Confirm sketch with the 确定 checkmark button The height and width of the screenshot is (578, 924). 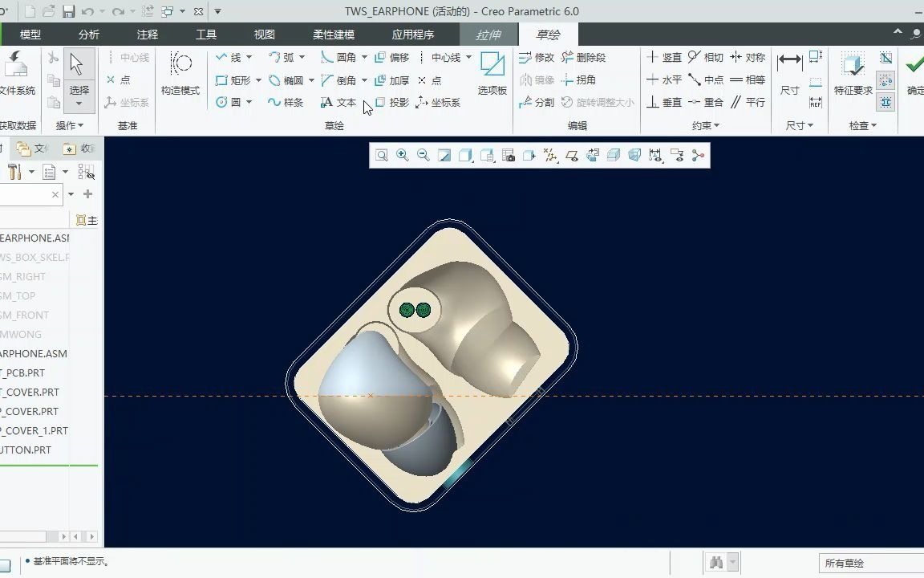914,72
